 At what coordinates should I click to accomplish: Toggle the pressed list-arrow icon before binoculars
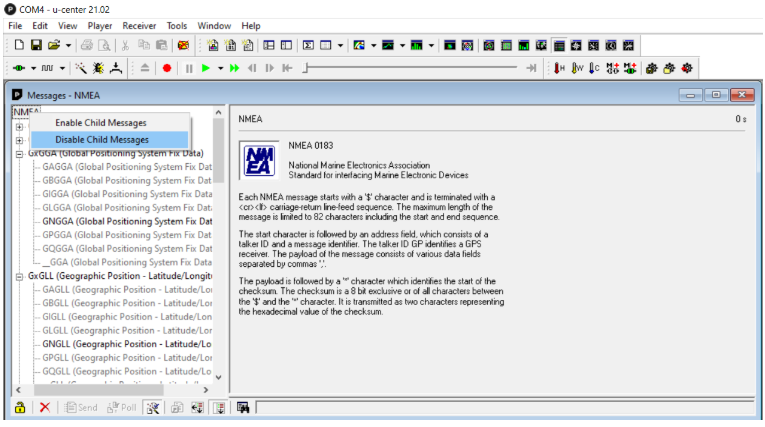click(x=219, y=407)
